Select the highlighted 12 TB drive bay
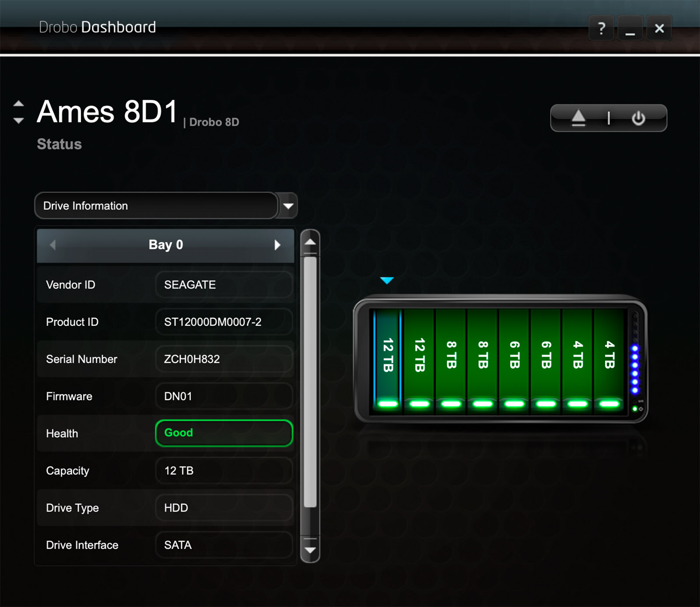700x607 pixels. coord(388,356)
